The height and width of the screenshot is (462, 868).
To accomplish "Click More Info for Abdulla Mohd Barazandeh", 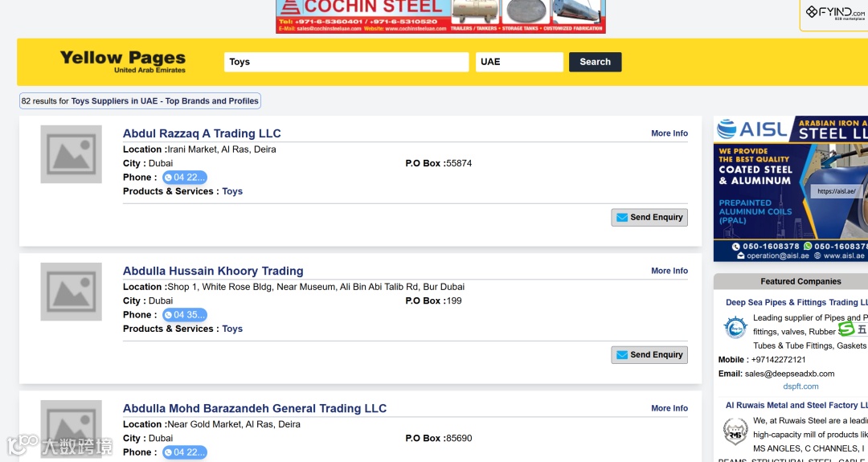I will point(669,408).
